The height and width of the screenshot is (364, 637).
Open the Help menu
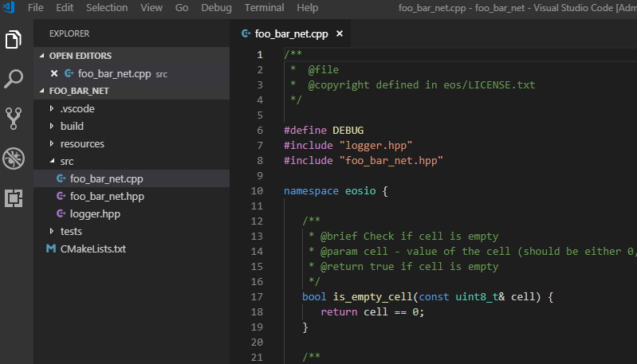(308, 8)
